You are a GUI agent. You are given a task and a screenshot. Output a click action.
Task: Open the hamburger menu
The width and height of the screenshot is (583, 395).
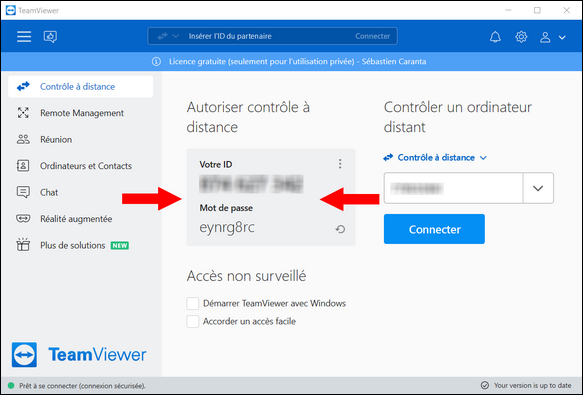[x=24, y=36]
